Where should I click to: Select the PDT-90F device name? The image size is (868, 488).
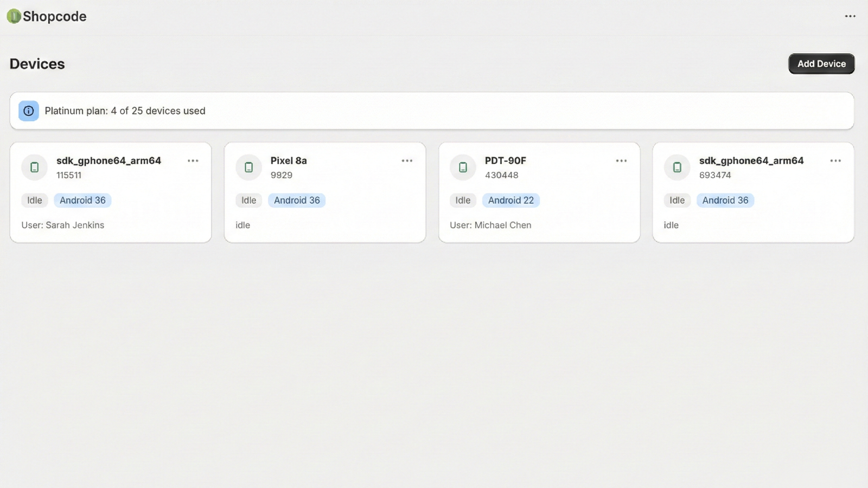tap(505, 160)
